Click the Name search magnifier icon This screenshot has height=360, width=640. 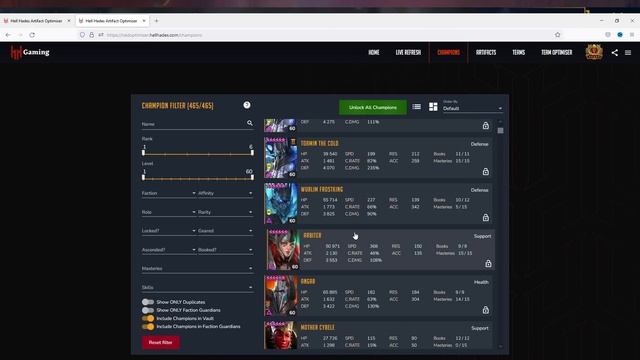coord(250,123)
